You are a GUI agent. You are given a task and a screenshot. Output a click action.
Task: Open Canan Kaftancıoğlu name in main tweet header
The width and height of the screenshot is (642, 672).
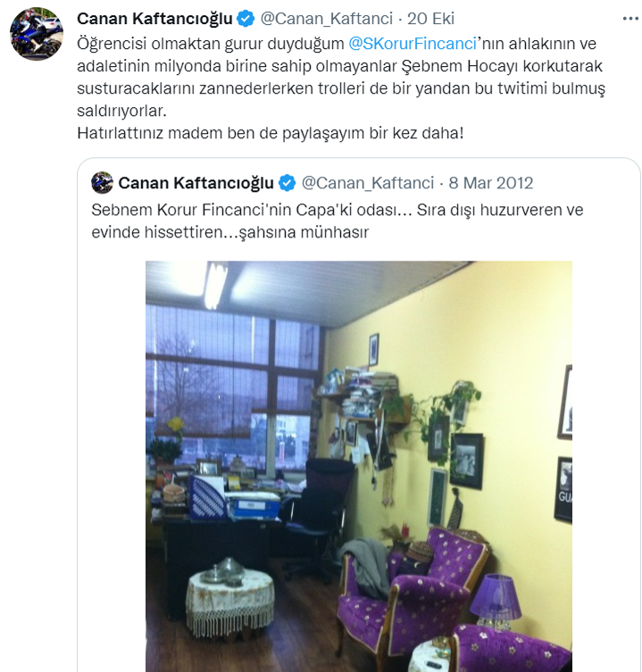[x=154, y=19]
